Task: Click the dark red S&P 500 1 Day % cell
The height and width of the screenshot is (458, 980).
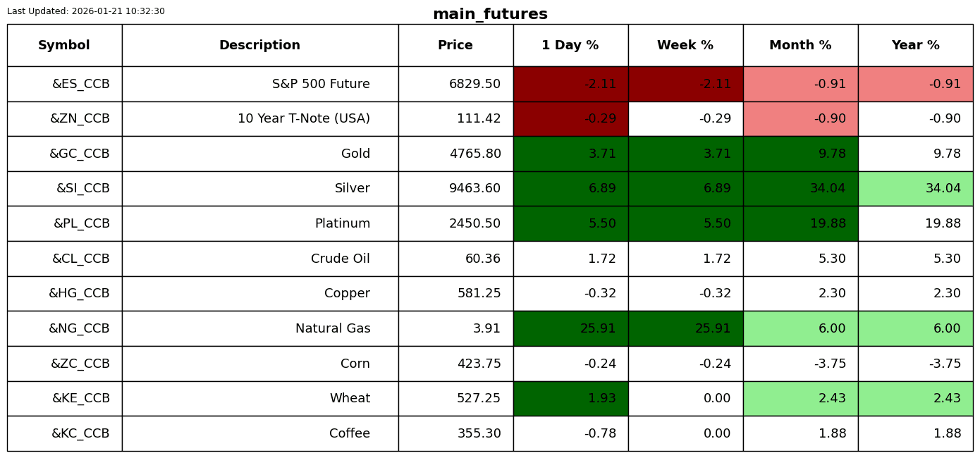Action: [x=570, y=85]
